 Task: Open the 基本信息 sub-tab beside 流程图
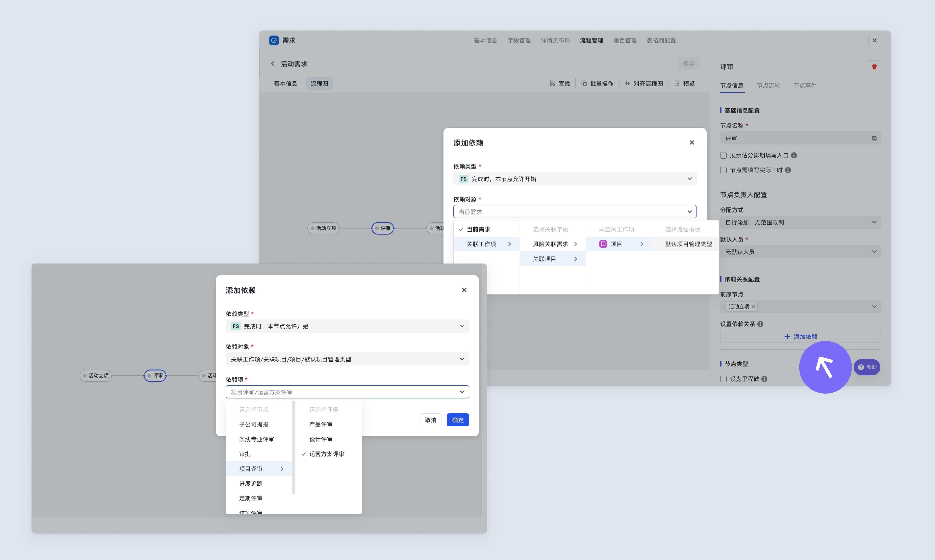(x=286, y=83)
